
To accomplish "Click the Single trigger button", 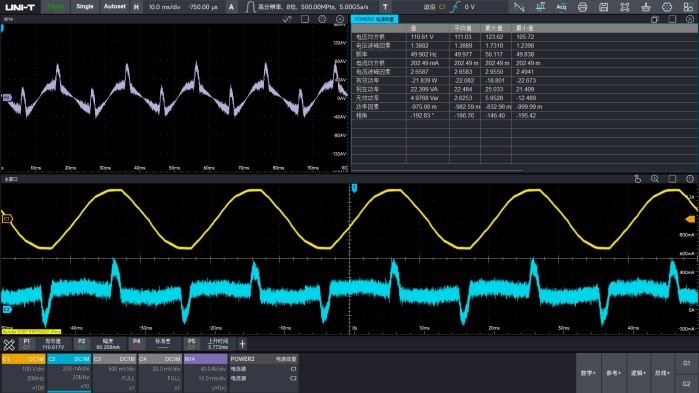I will [85, 7].
